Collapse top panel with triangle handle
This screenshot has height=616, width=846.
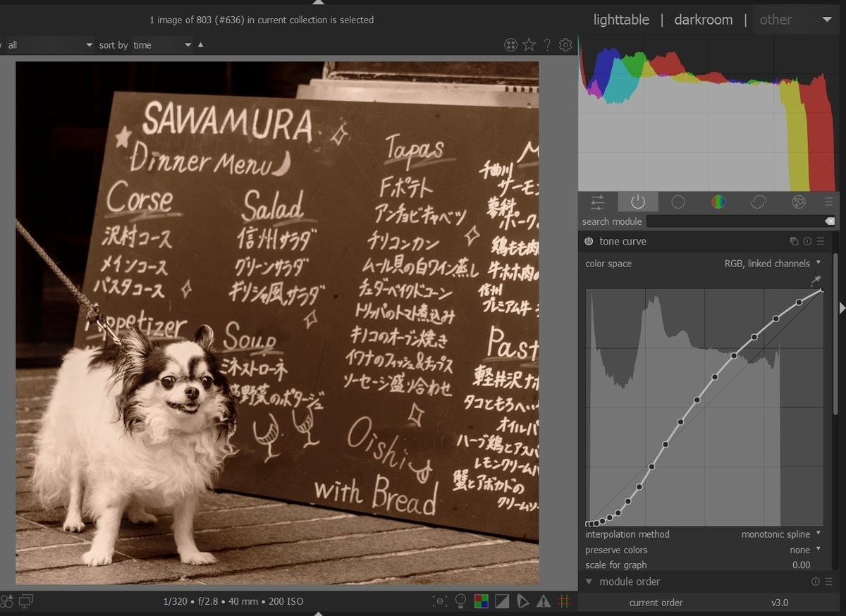point(318,3)
